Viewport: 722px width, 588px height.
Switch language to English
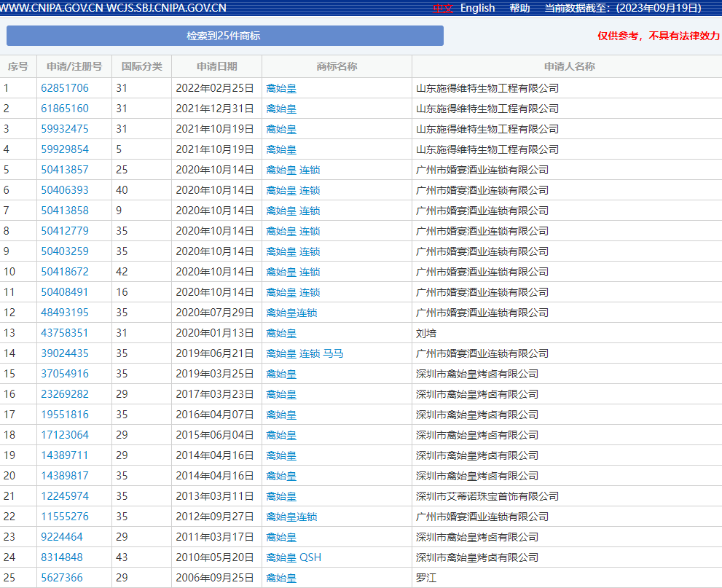pos(477,8)
